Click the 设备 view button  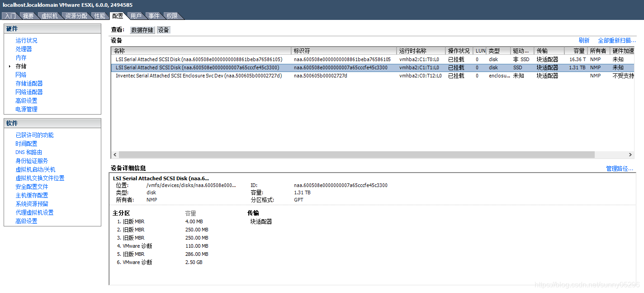coord(163,30)
